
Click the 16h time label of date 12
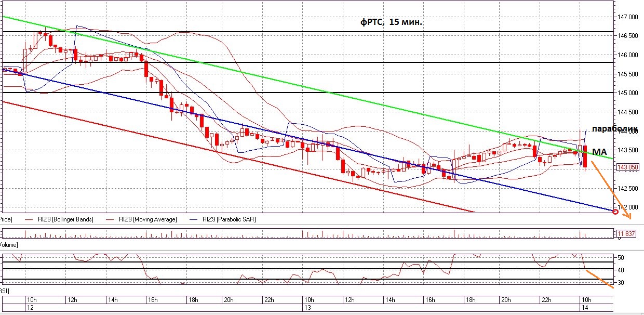coord(152,300)
